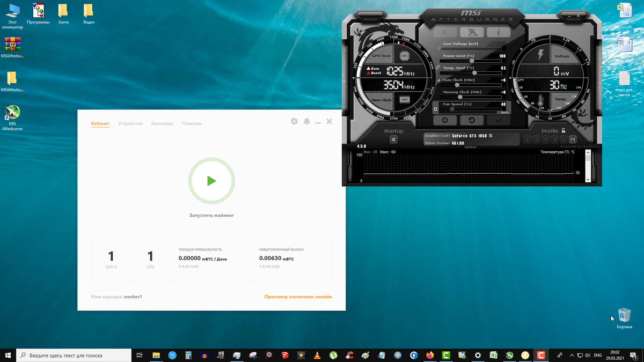Click the taskbar search field
This screenshot has height=362, width=644.
pyautogui.click(x=74, y=355)
